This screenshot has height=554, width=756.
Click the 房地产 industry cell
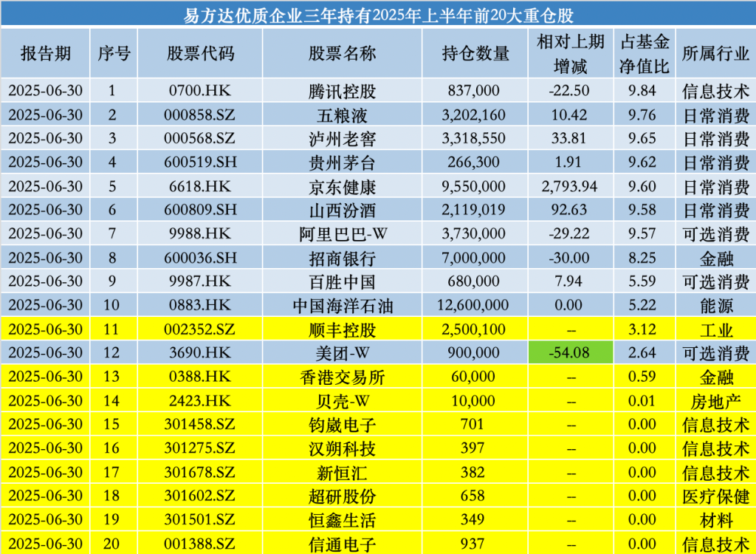(x=715, y=400)
